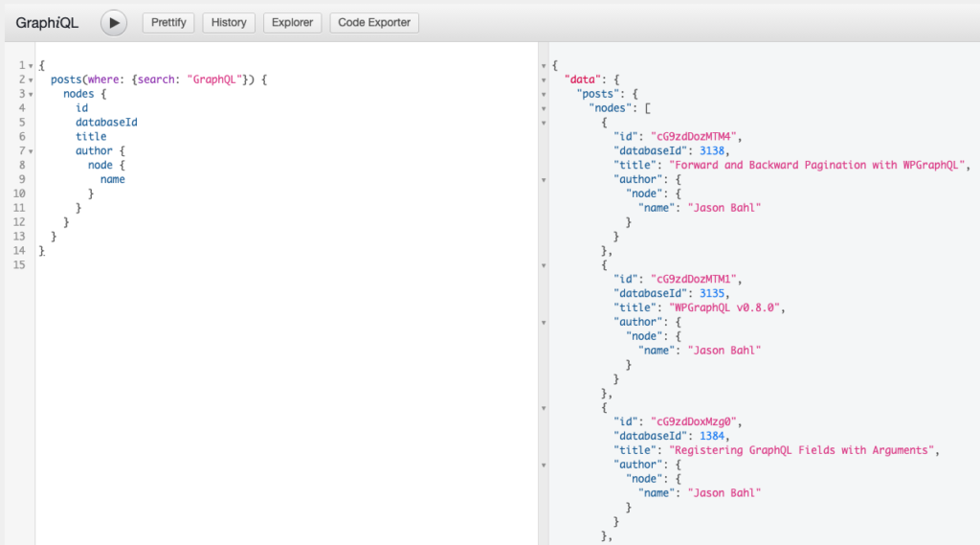Click the Prettify button

click(x=168, y=22)
